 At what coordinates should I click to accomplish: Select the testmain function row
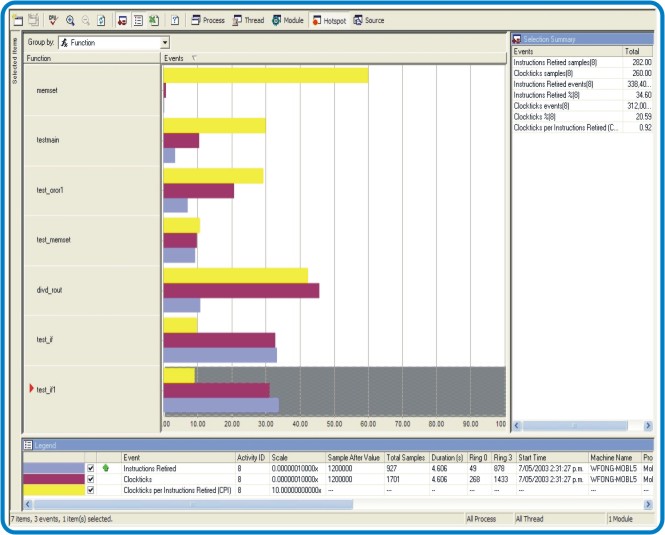tap(92, 140)
